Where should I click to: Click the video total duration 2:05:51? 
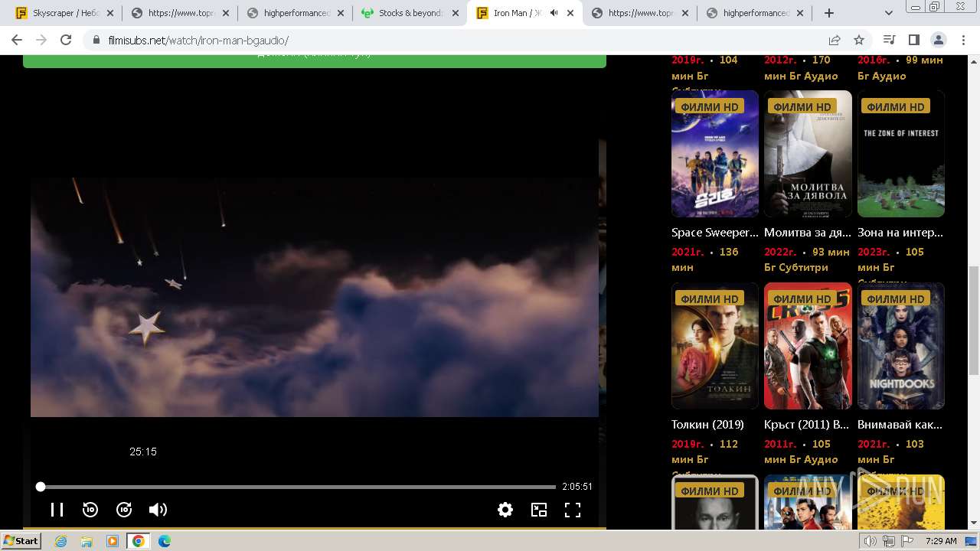(577, 487)
